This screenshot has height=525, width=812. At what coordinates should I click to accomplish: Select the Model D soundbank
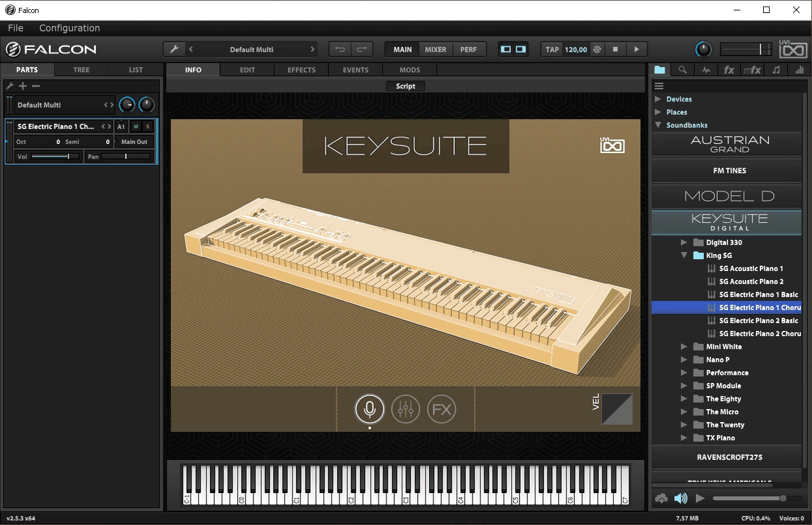point(727,196)
